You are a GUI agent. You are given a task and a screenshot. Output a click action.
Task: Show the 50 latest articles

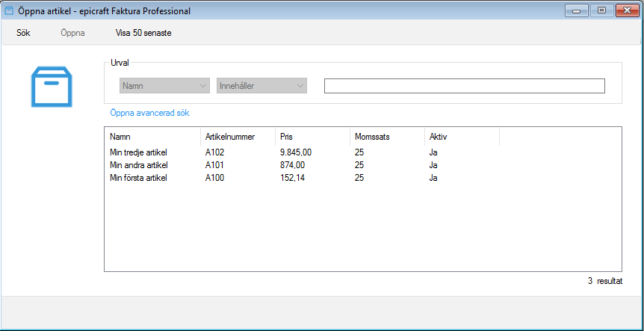pos(143,34)
